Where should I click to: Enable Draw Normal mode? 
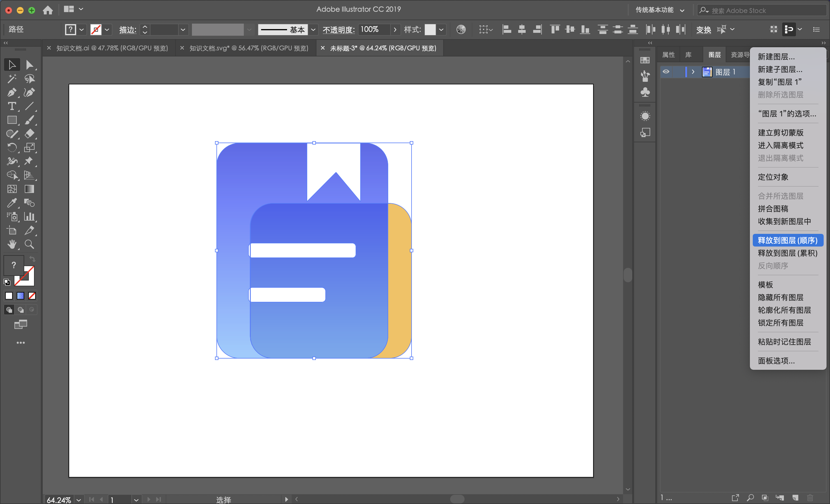click(x=9, y=310)
